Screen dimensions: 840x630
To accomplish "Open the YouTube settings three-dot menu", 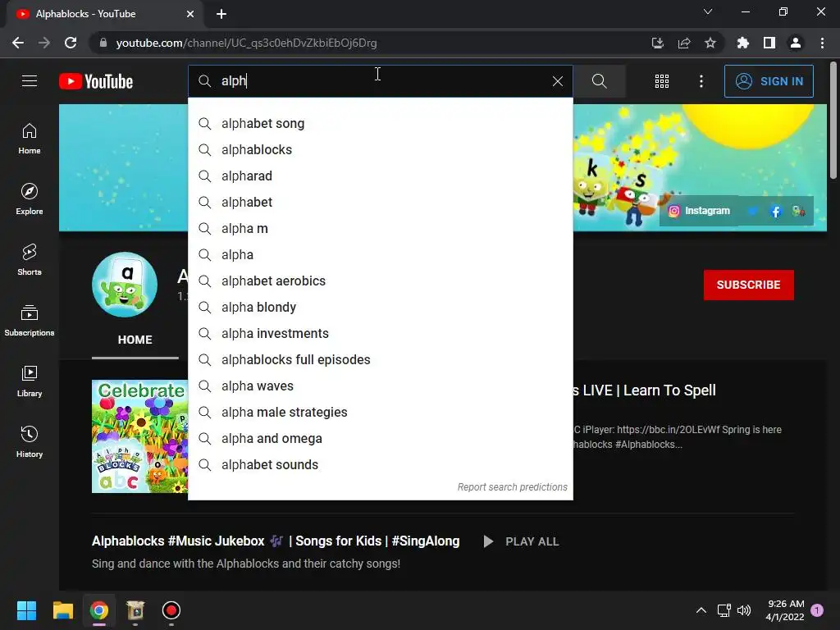I will click(701, 81).
